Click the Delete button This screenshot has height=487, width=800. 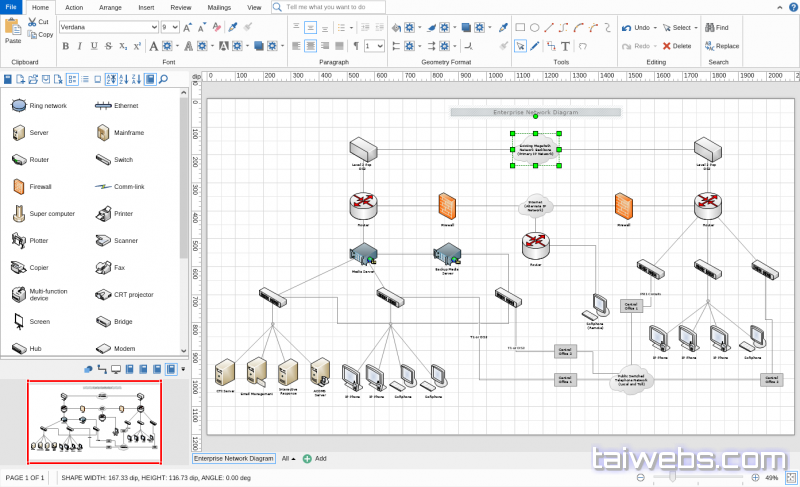click(x=676, y=46)
